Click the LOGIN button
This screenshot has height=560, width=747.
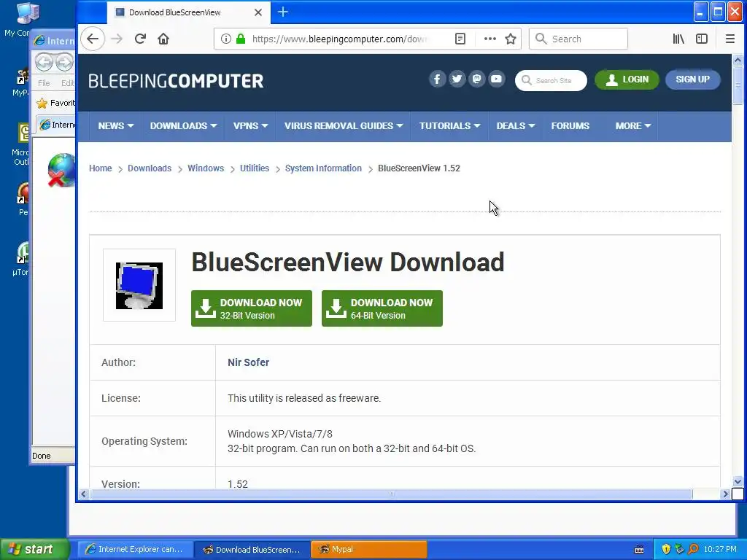[x=627, y=79]
